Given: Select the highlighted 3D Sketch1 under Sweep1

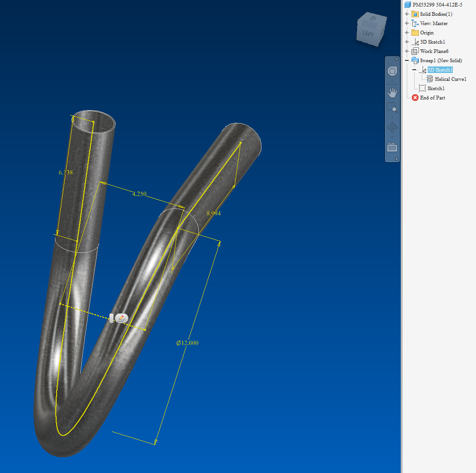Looking at the screenshot, I should (x=440, y=70).
